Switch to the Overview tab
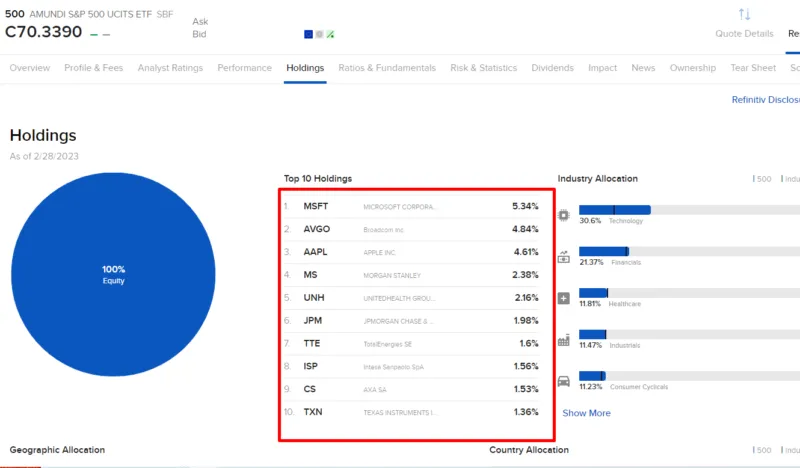This screenshot has height=468, width=800. (x=30, y=68)
